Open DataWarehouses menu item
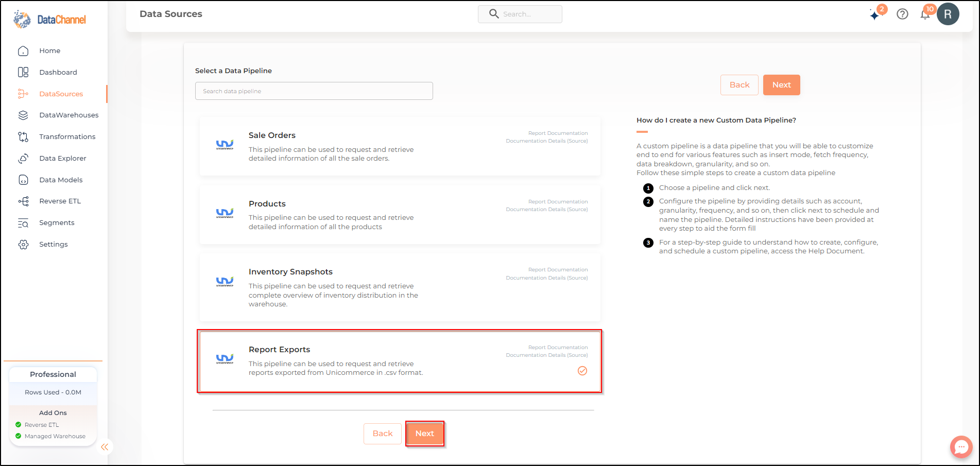The image size is (980, 466). 69,115
